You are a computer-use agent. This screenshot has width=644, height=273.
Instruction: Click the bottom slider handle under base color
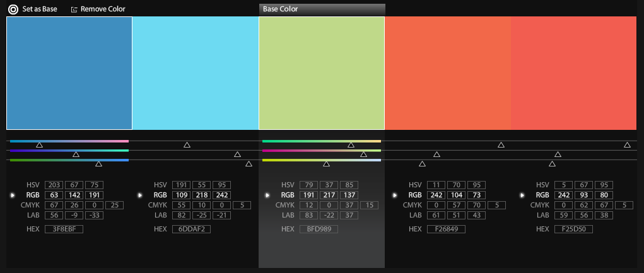click(x=326, y=164)
